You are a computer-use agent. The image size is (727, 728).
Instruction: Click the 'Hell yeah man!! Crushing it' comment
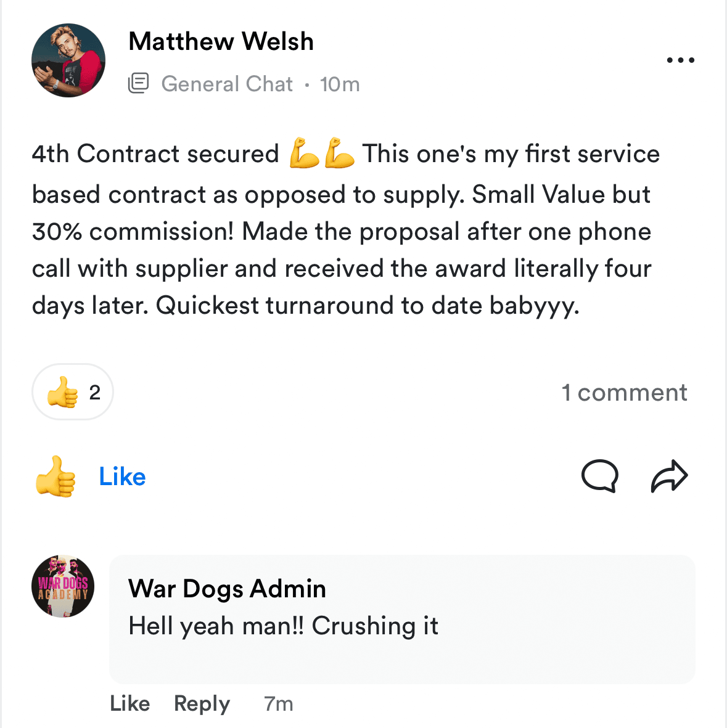[284, 626]
